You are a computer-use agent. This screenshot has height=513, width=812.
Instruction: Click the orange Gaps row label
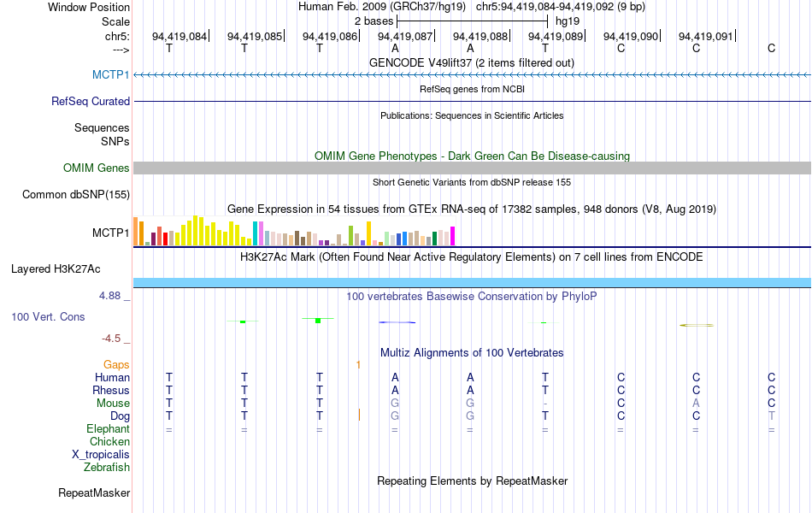click(116, 365)
